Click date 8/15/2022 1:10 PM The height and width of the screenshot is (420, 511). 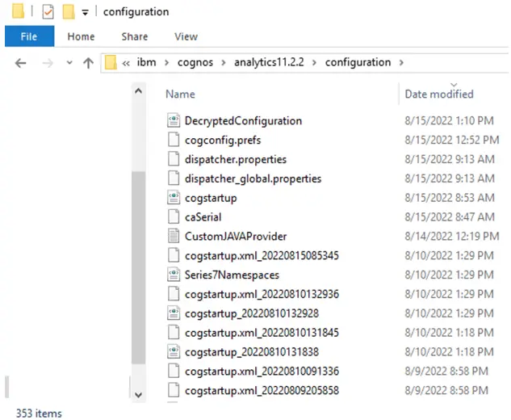click(x=449, y=120)
